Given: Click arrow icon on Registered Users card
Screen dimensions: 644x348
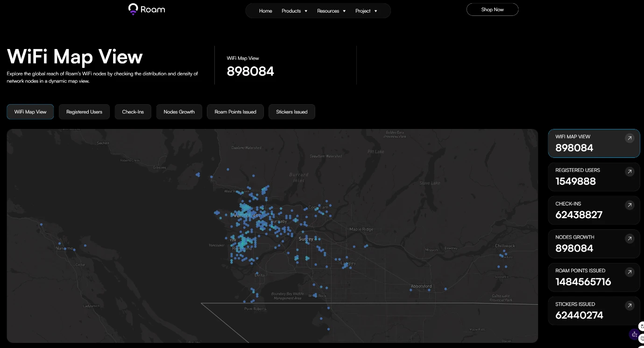Looking at the screenshot, I should 630,172.
